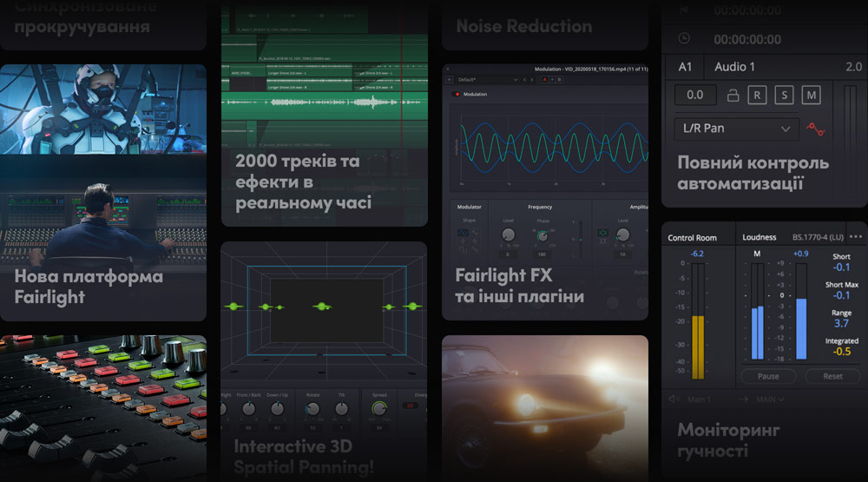Arm record with the R button
The width and height of the screenshot is (868, 482).
tap(757, 96)
